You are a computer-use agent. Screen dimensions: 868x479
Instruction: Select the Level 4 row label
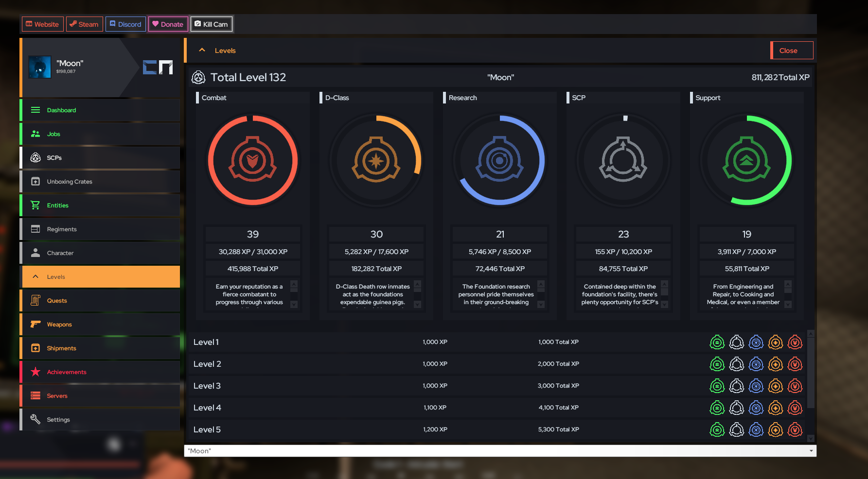(207, 408)
